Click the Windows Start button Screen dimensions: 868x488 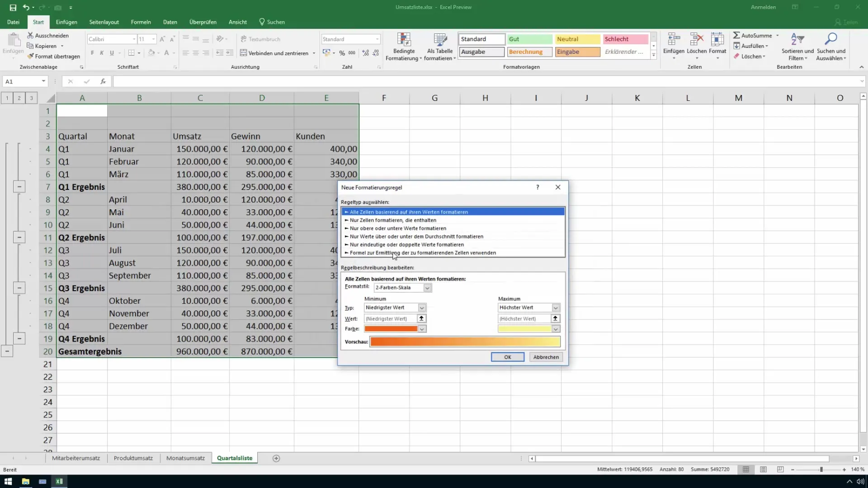(x=8, y=481)
